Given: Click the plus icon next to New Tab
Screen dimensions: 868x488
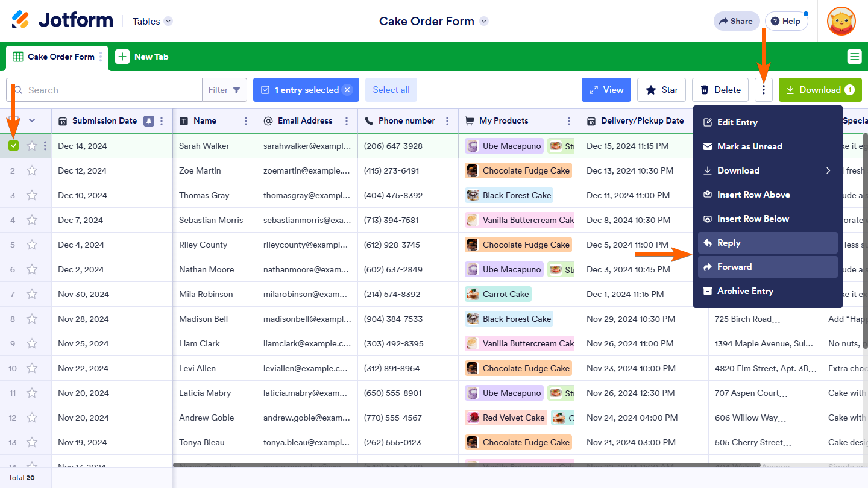Looking at the screenshot, I should pos(122,57).
